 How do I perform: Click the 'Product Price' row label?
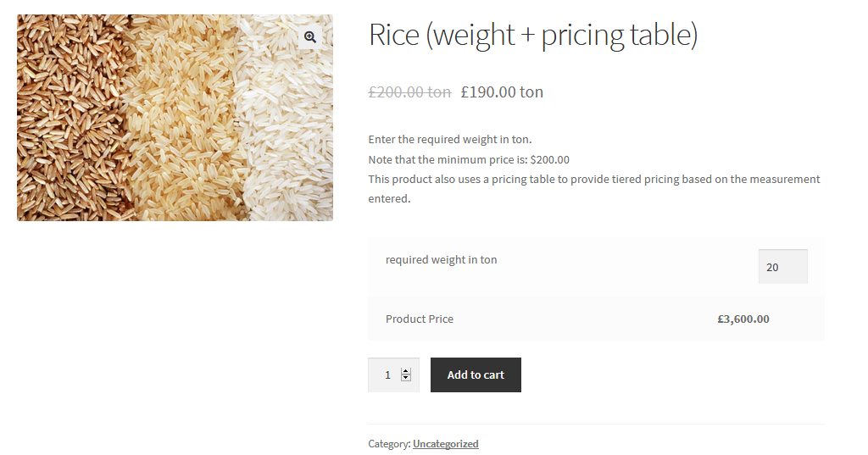coord(420,319)
